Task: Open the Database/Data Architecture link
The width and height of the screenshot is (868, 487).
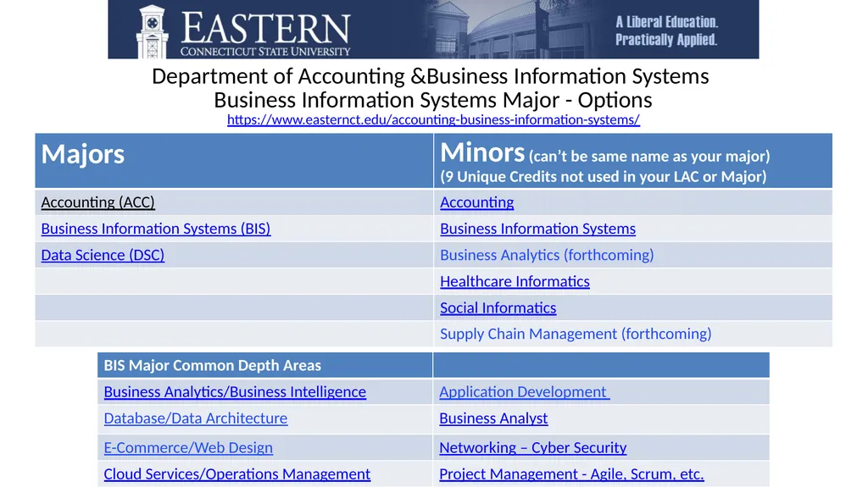Action: pos(196,418)
